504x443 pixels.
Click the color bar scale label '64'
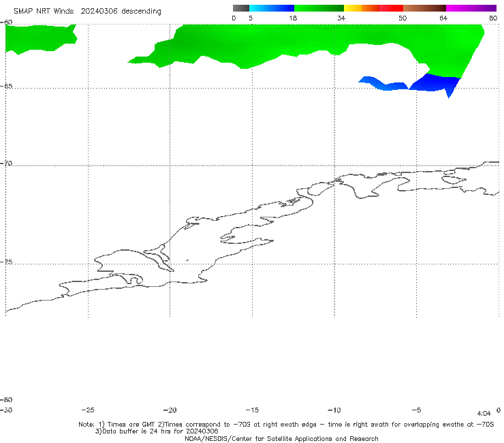coord(443,18)
